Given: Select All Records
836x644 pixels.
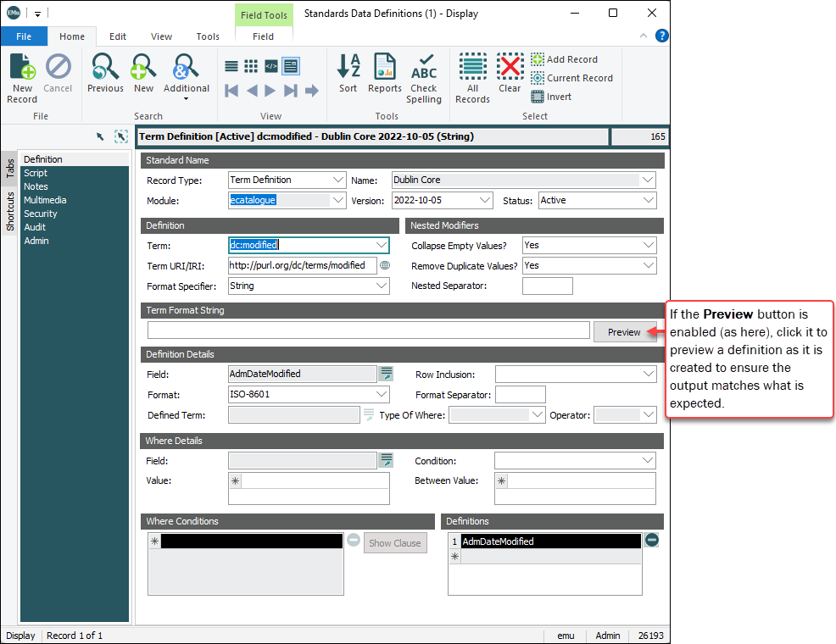Looking at the screenshot, I should (472, 78).
